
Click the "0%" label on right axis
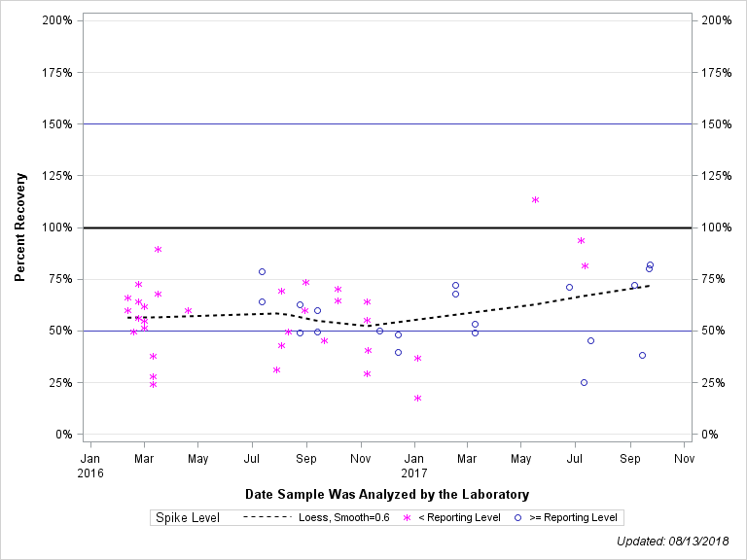[x=710, y=435]
